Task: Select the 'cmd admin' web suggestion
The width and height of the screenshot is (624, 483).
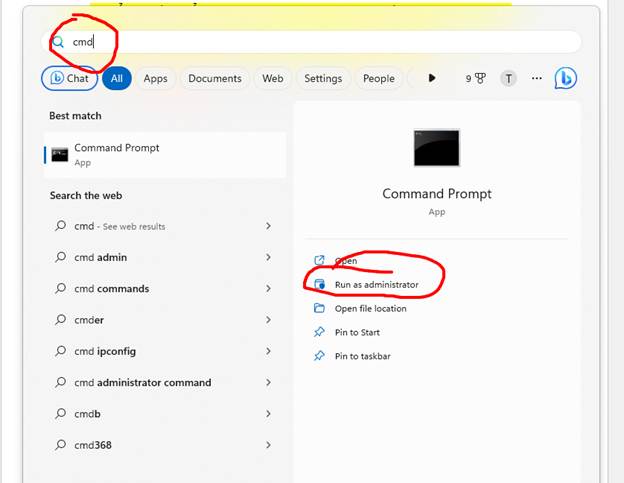Action: [165, 257]
